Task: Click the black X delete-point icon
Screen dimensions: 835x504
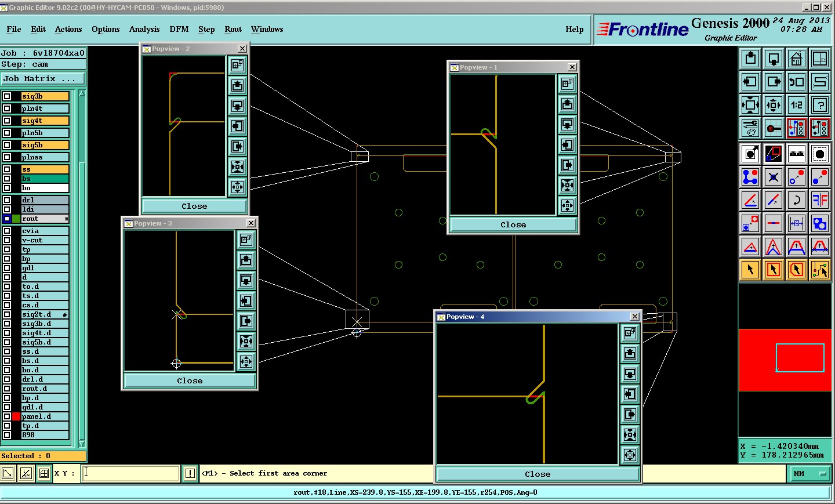Action: coord(774,177)
